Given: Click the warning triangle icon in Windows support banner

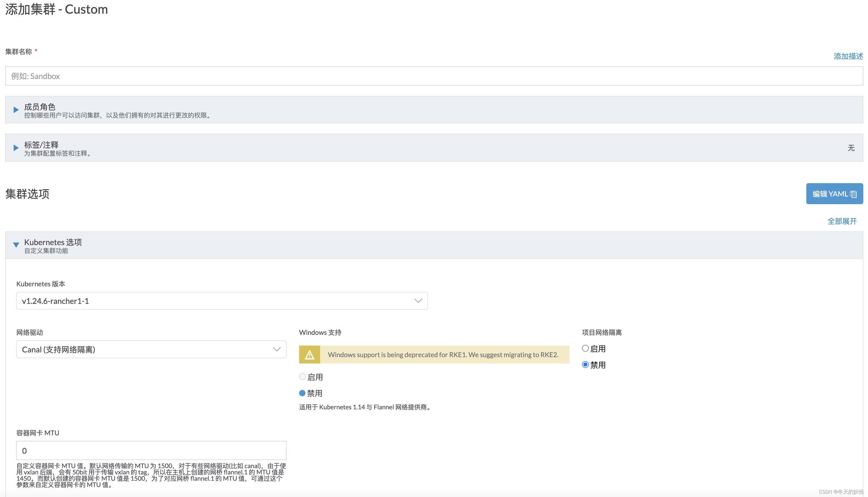Looking at the screenshot, I should 309,355.
